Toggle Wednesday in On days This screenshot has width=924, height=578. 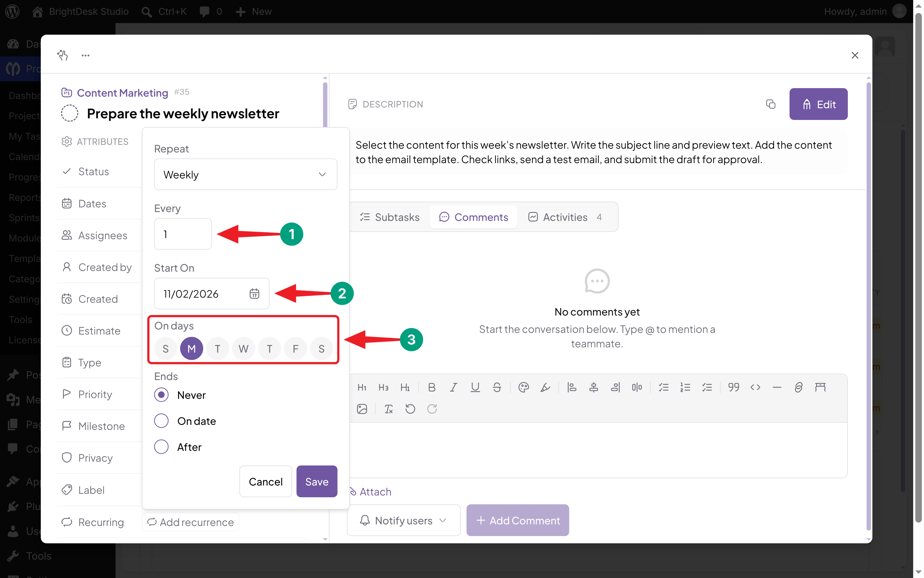(244, 348)
